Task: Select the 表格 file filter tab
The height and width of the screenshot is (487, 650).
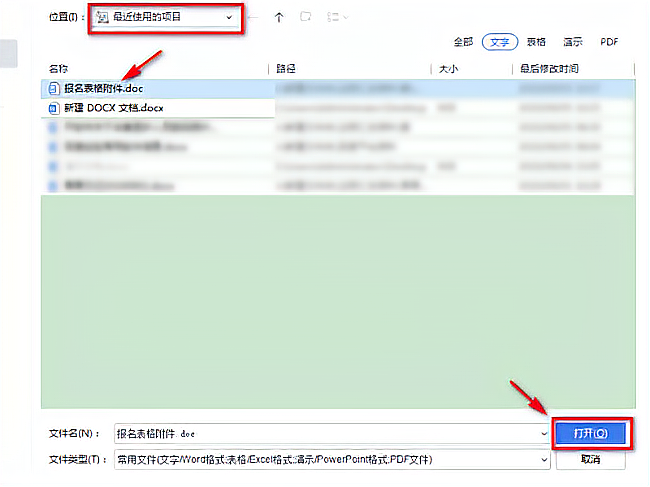Action: tap(536, 42)
